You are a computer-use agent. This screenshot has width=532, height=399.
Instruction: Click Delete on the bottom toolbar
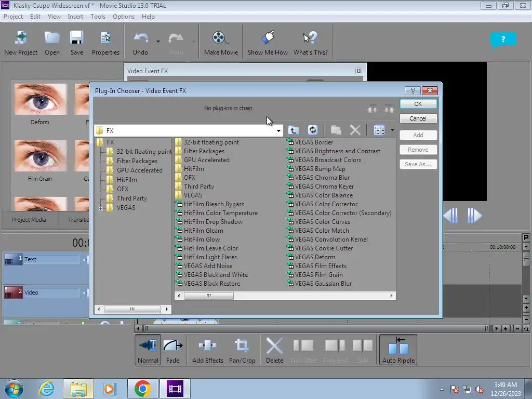[274, 350]
